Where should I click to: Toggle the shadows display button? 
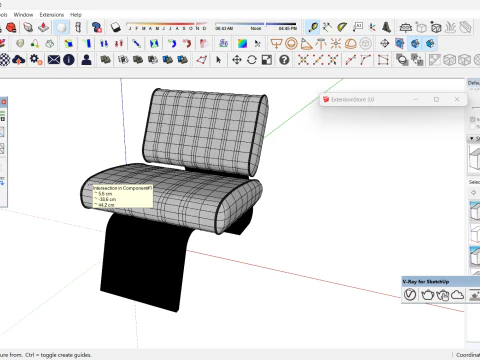pos(115,27)
